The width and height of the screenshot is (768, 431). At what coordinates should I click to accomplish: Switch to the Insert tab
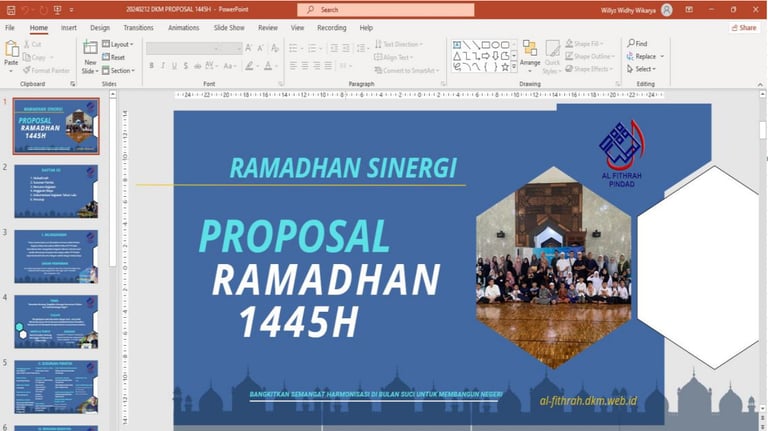pos(69,28)
